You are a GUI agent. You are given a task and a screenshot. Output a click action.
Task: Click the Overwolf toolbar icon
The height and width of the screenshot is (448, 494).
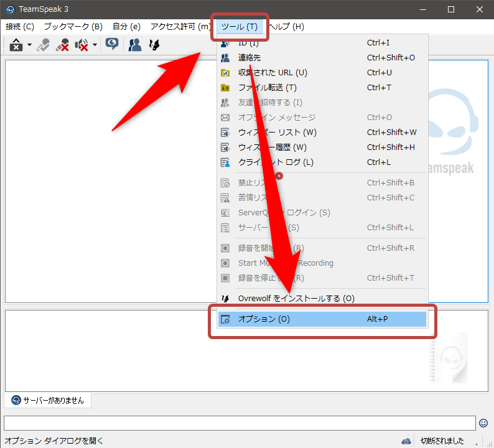click(x=154, y=45)
